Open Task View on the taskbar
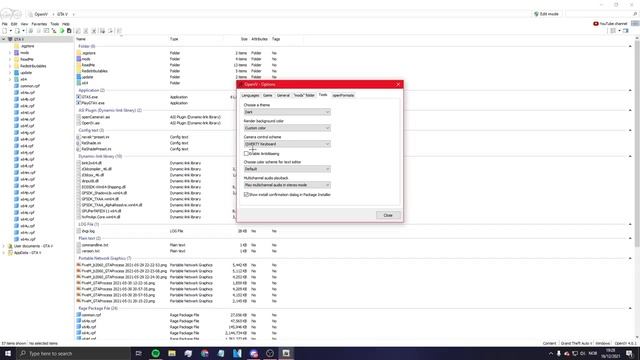Viewport: 640px width, 360px height. click(x=138, y=353)
